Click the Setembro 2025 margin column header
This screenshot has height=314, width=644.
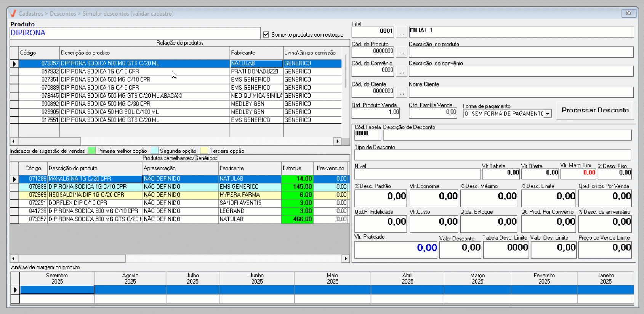(x=57, y=279)
